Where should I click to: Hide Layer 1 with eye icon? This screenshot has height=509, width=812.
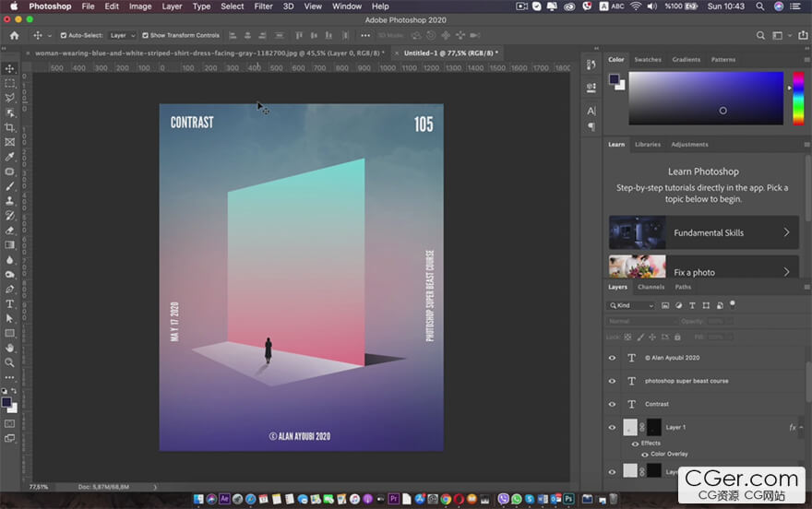tap(612, 427)
